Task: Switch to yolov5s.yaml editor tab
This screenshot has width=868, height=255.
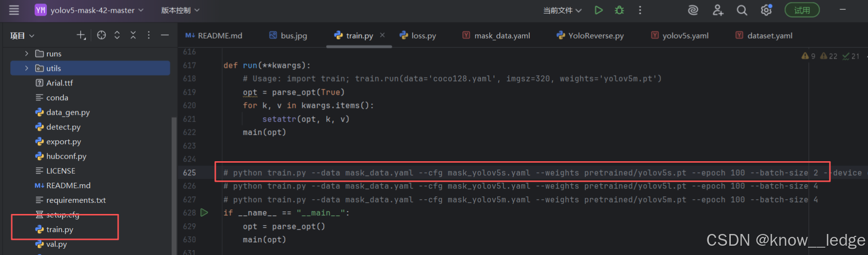Action: (680, 36)
